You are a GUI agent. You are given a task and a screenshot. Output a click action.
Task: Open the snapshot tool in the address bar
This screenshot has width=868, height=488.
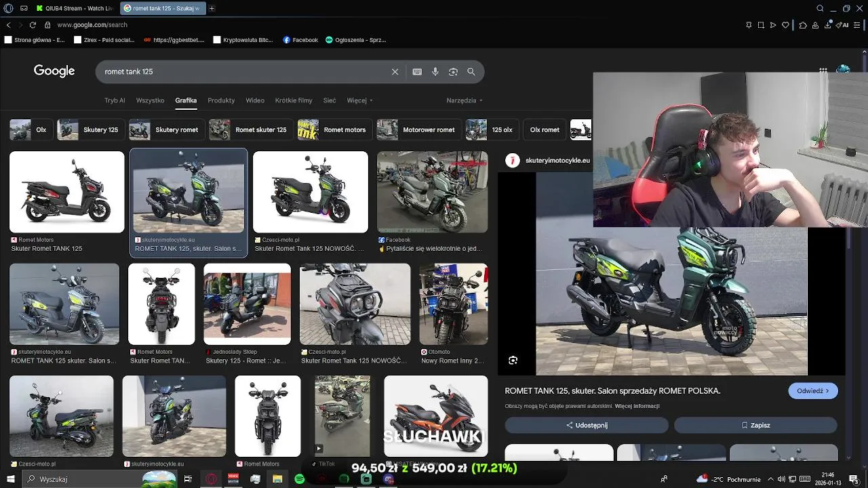761,25
